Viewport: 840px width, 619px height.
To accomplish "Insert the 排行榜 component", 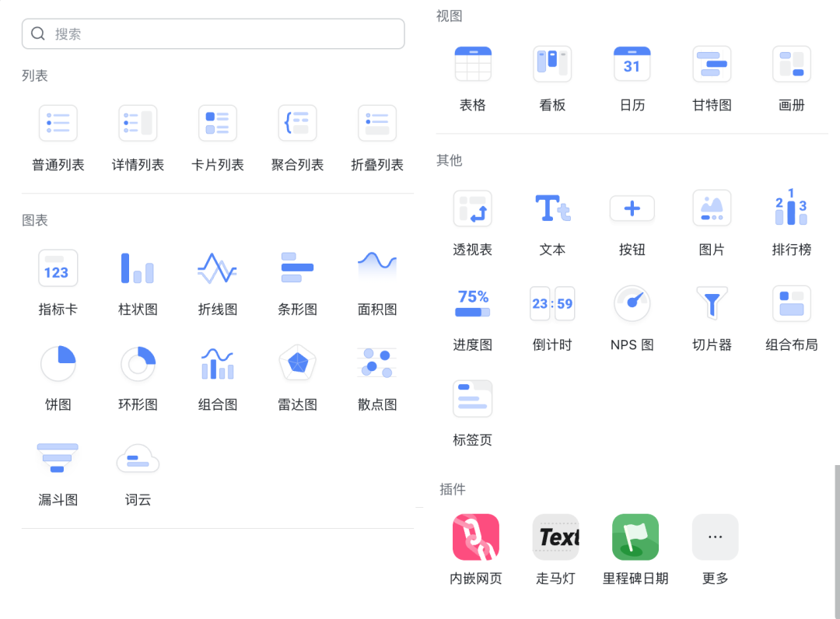I will click(791, 208).
